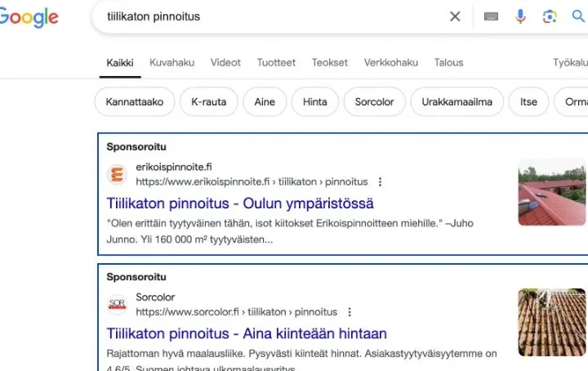Switch to the Kuvahaku tab
Viewport: 588px width, 371px height.
(x=171, y=63)
